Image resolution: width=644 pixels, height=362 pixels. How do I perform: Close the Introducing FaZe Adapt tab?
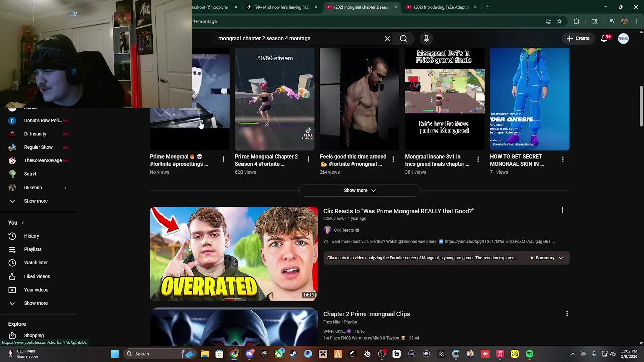coord(475,7)
